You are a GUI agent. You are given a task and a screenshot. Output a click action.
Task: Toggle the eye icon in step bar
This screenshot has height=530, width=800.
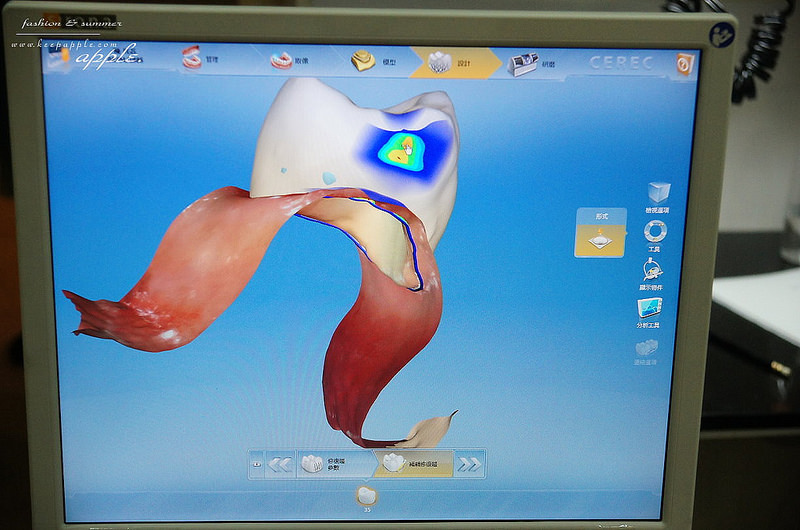[x=257, y=464]
